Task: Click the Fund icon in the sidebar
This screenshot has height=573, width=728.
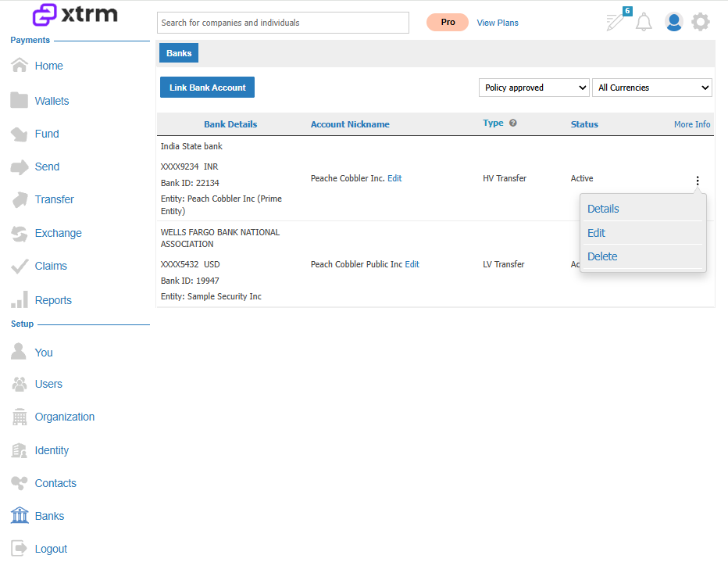Action: pyautogui.click(x=20, y=134)
